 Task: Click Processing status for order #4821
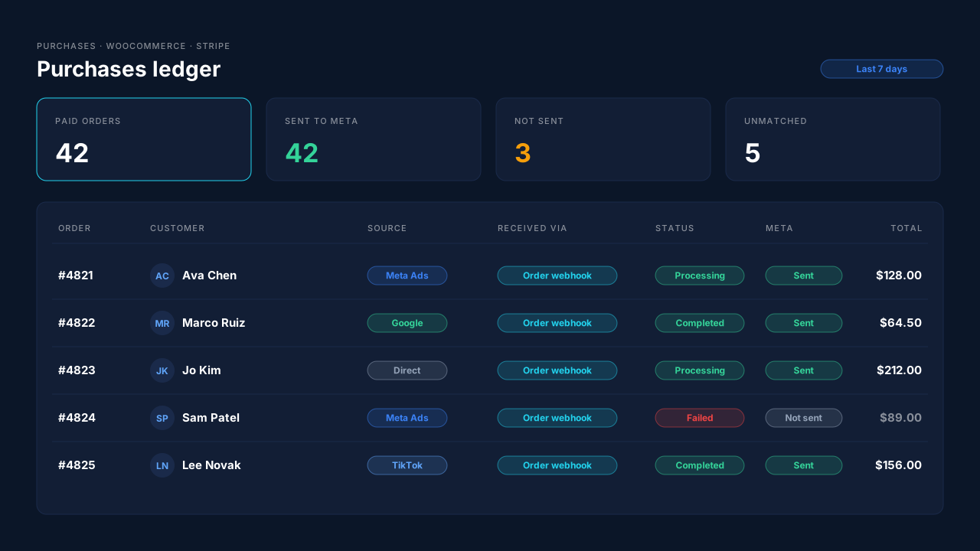pyautogui.click(x=700, y=275)
